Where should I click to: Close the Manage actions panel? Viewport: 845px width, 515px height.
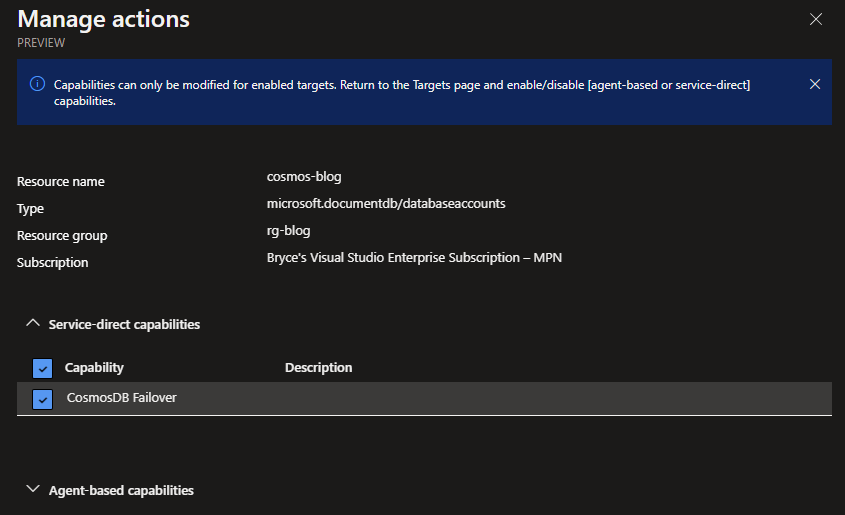point(816,19)
